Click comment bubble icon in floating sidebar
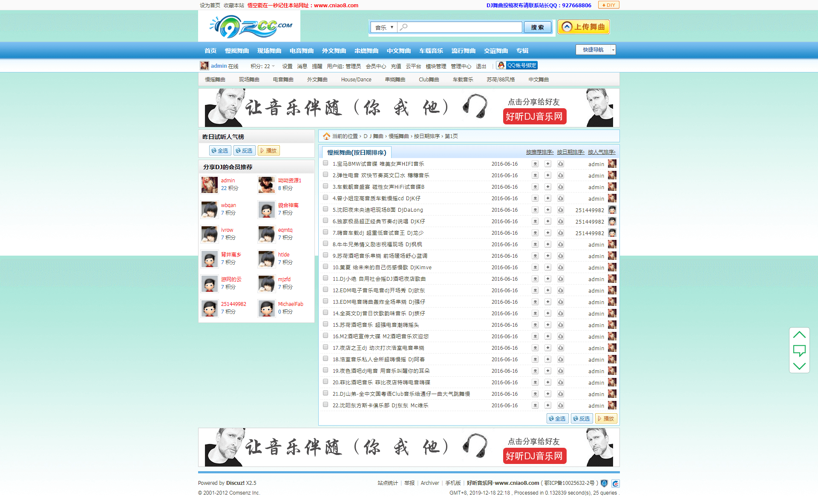The height and width of the screenshot is (504, 818). pos(799,351)
